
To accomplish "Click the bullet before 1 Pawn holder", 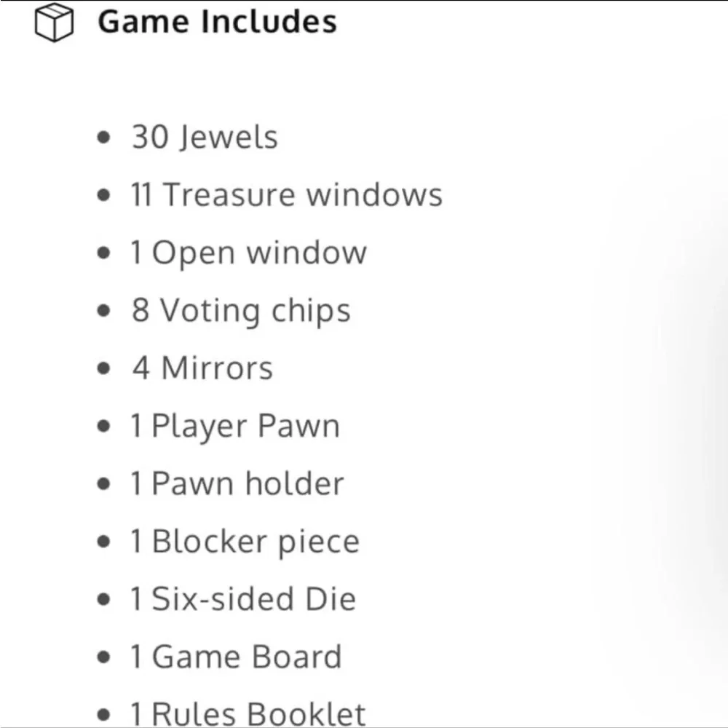I will point(104,484).
